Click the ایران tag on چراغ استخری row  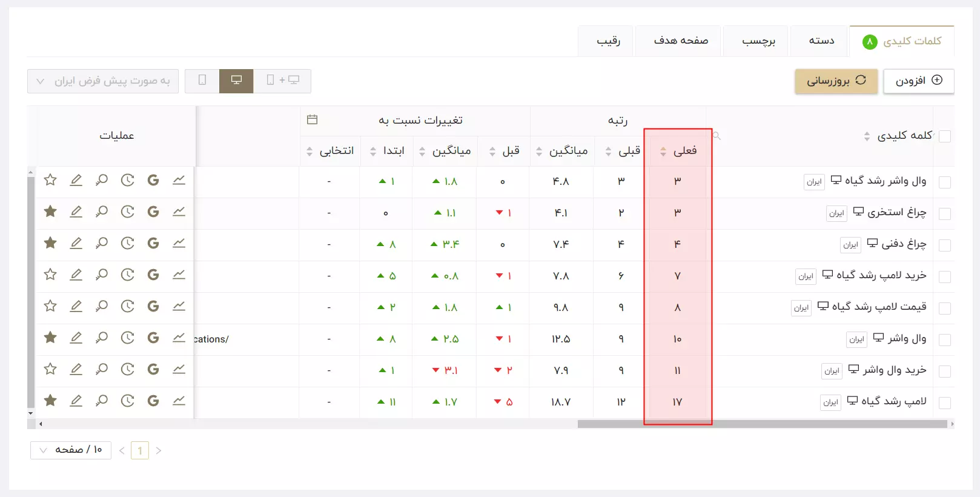836,213
